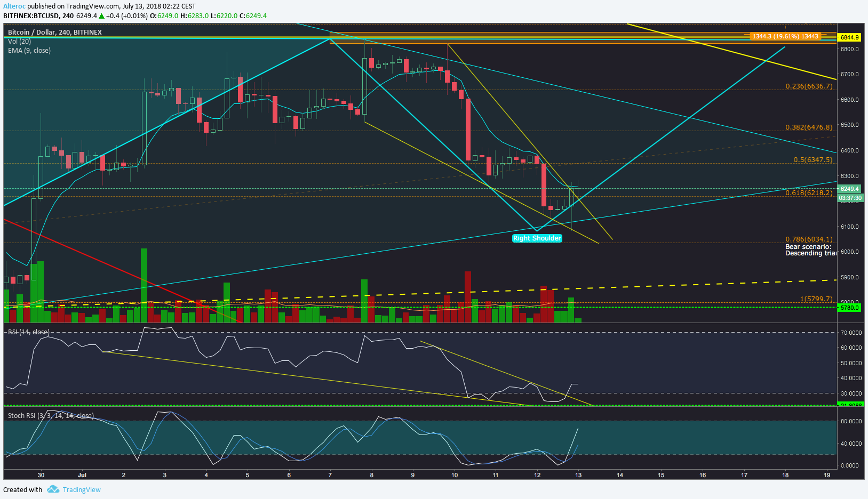This screenshot has width=868, height=499.
Task: Click the orange 1344.3 (19.61%) measurement label
Action: (784, 36)
